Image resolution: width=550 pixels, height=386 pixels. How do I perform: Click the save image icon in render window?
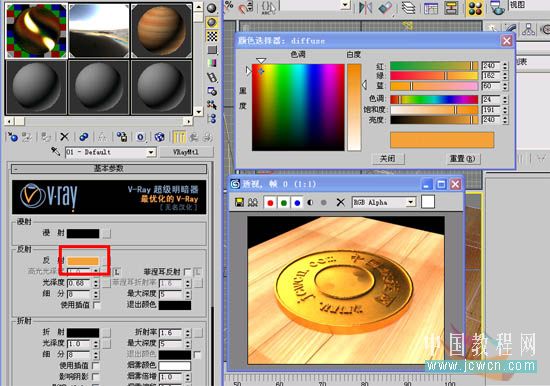point(239,202)
